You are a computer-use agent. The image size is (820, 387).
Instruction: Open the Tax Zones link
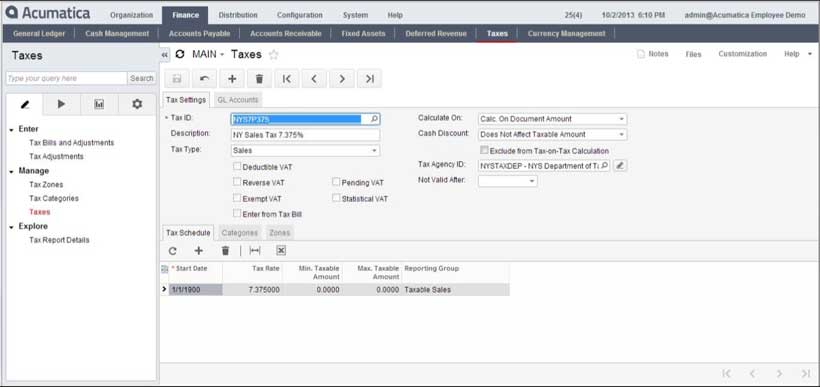[x=46, y=185]
